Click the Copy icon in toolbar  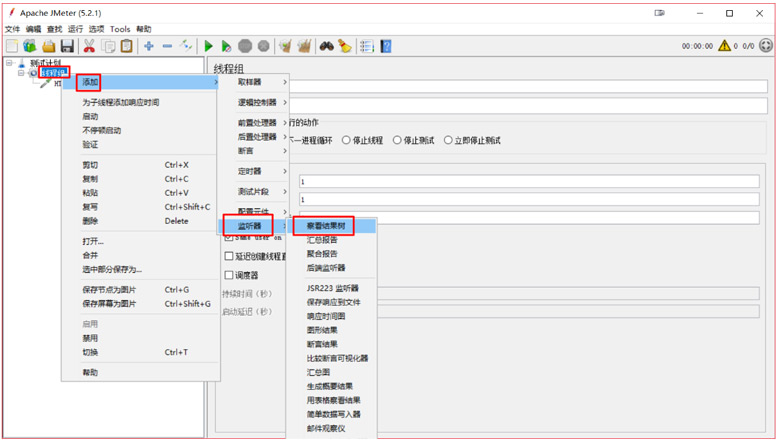108,46
